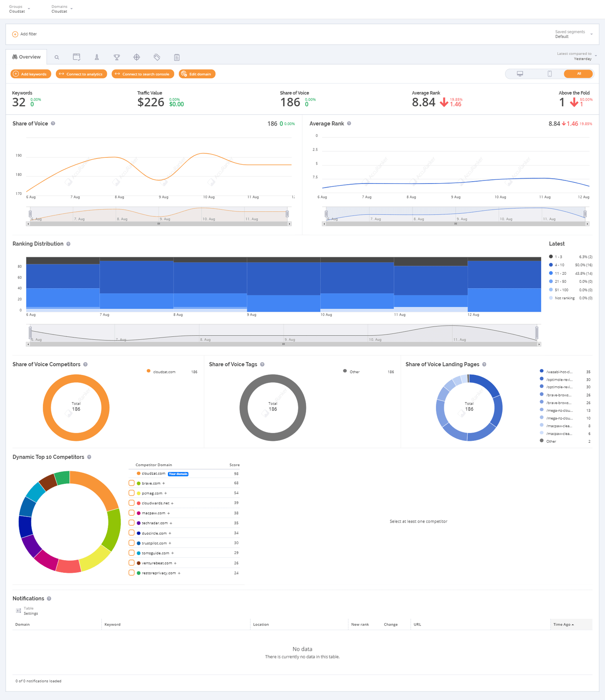605x700 pixels.
Task: Click Keyword column header in Notifications
Action: (x=112, y=624)
